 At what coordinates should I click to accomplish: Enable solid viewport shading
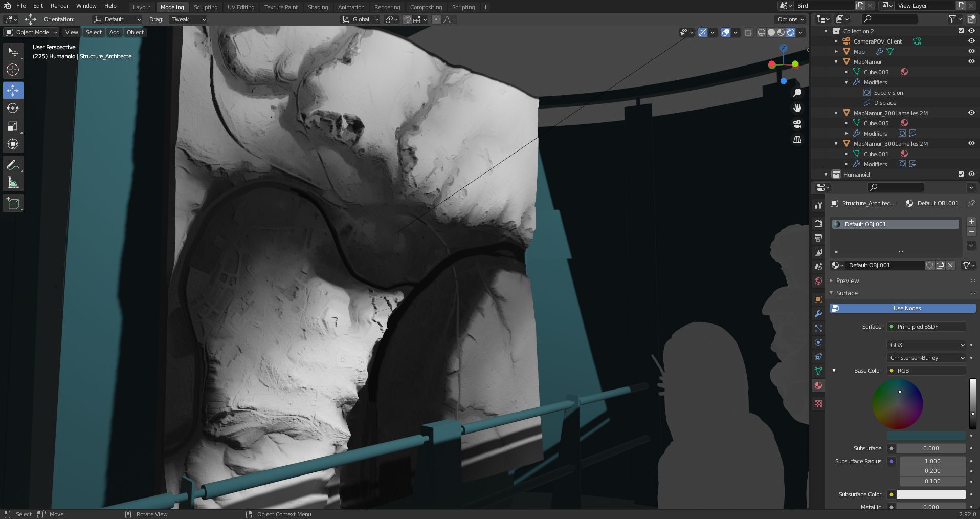pos(771,32)
